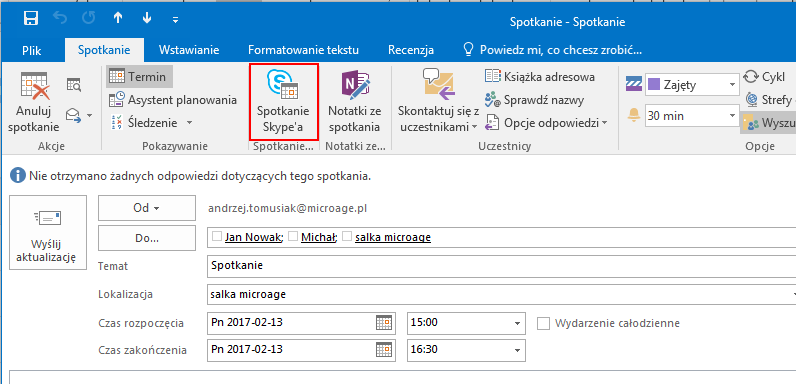Click the info icon in the response message
Viewport: 796px width, 384px height.
point(18,176)
